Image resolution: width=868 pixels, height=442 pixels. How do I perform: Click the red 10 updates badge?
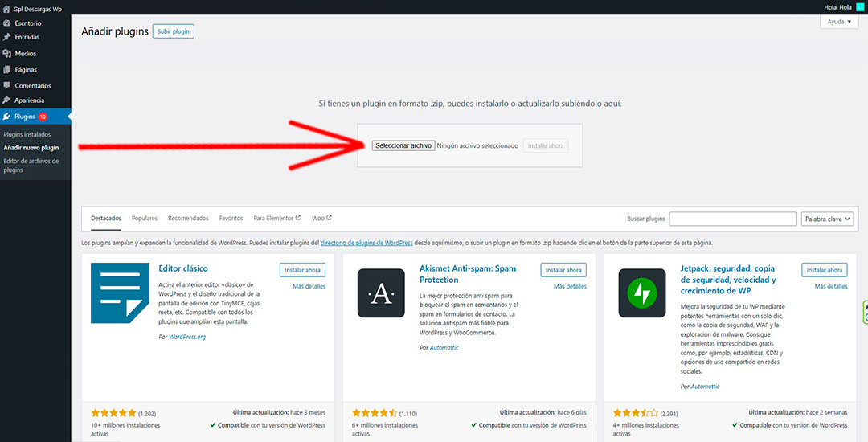pyautogui.click(x=43, y=117)
